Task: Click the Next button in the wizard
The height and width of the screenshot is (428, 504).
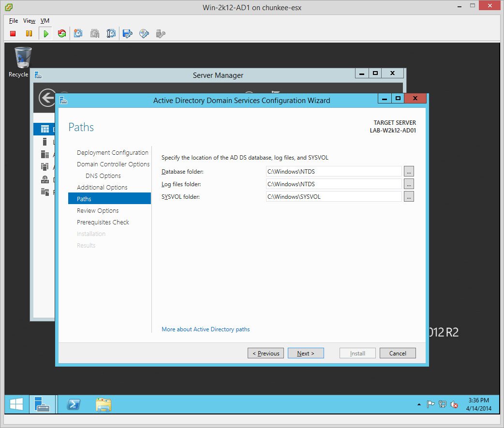Action: (x=306, y=354)
